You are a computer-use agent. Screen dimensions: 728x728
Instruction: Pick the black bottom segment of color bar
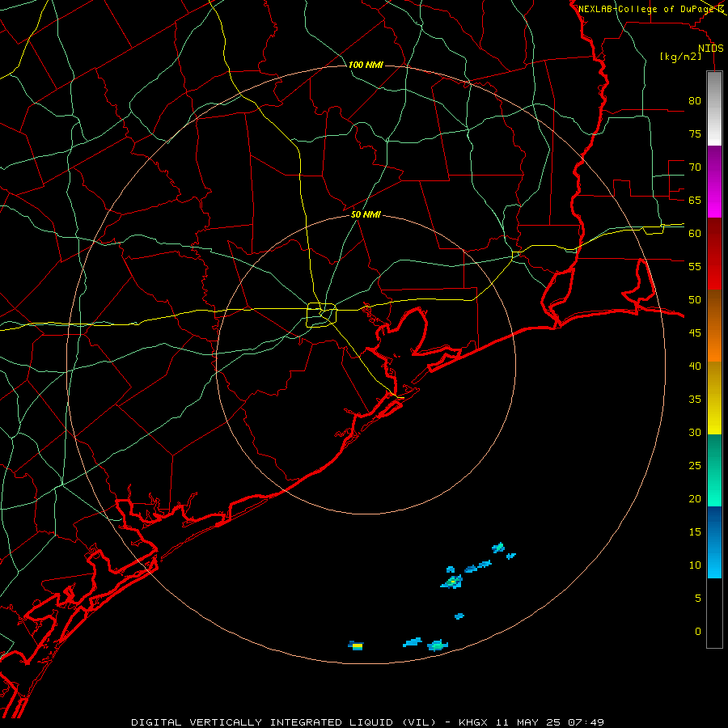pyautogui.click(x=714, y=613)
